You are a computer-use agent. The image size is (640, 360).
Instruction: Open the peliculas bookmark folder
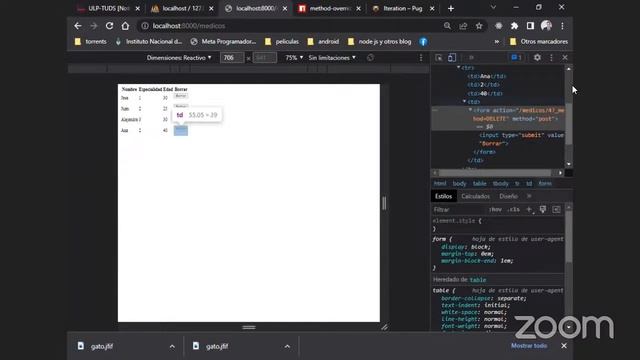(282, 42)
